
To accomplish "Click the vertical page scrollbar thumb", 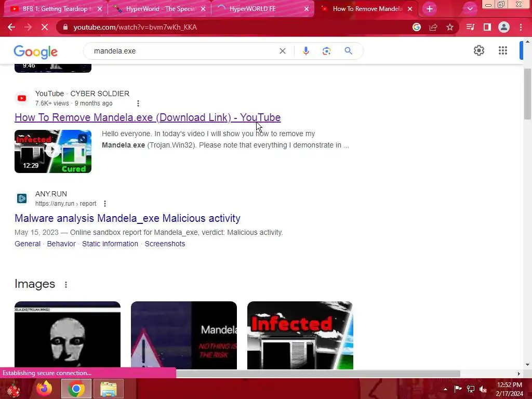I will [x=527, y=94].
